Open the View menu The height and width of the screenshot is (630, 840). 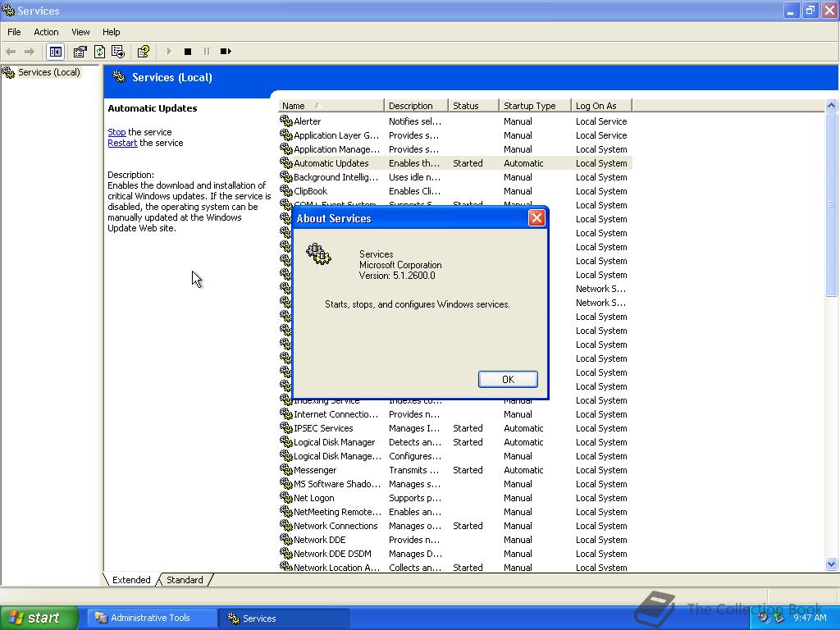[80, 32]
